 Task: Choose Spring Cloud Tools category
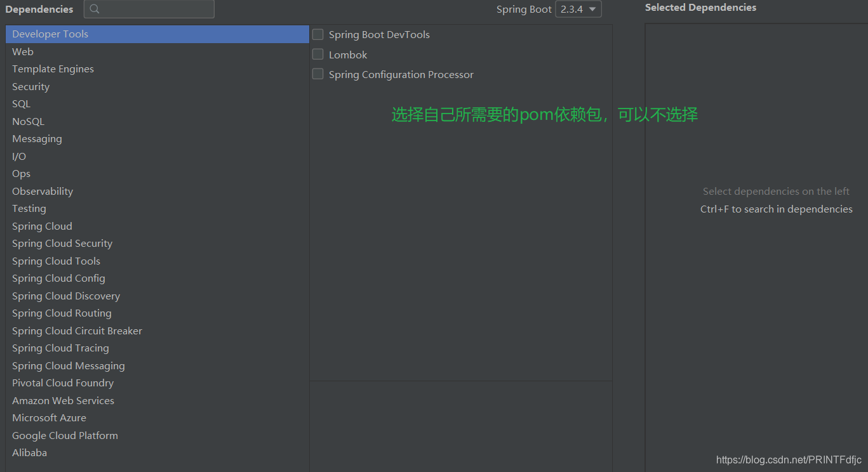pos(157,261)
